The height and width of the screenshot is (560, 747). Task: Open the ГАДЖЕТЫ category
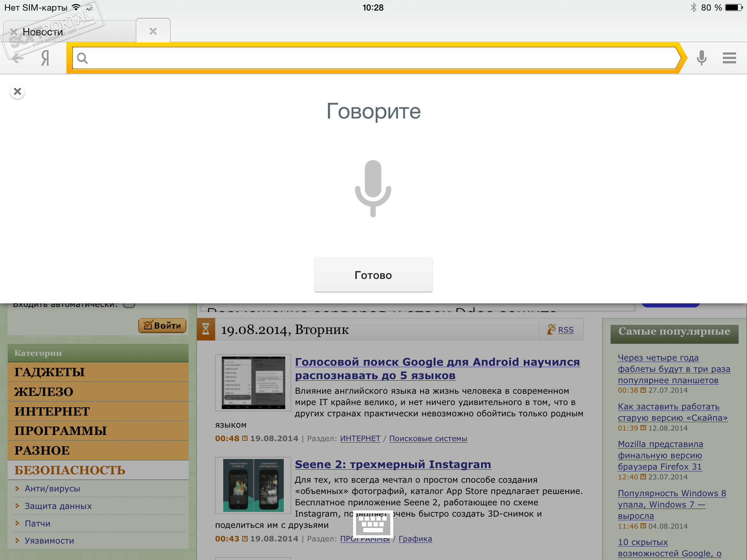(x=50, y=372)
